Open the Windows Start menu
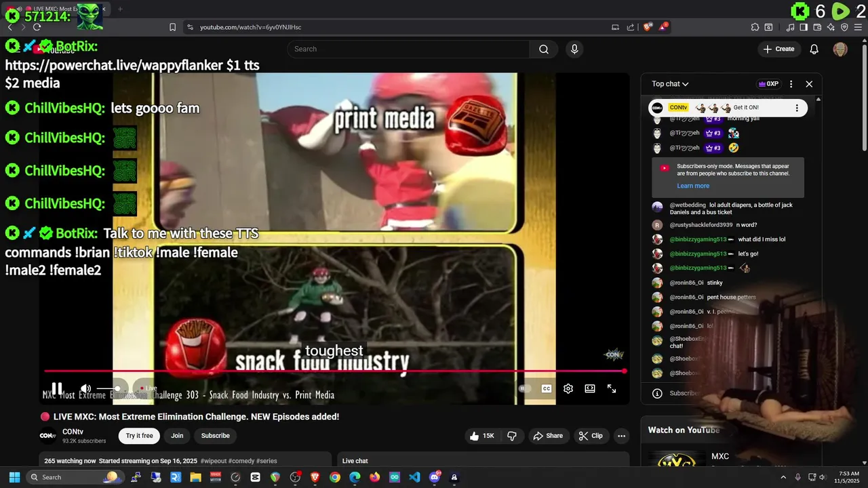The height and width of the screenshot is (488, 868). click(14, 477)
